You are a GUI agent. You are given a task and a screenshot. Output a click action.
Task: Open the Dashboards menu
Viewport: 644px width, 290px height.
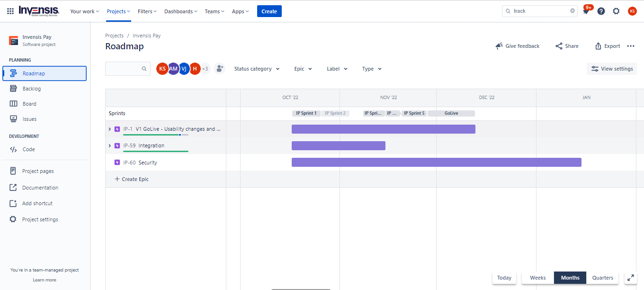(x=181, y=11)
